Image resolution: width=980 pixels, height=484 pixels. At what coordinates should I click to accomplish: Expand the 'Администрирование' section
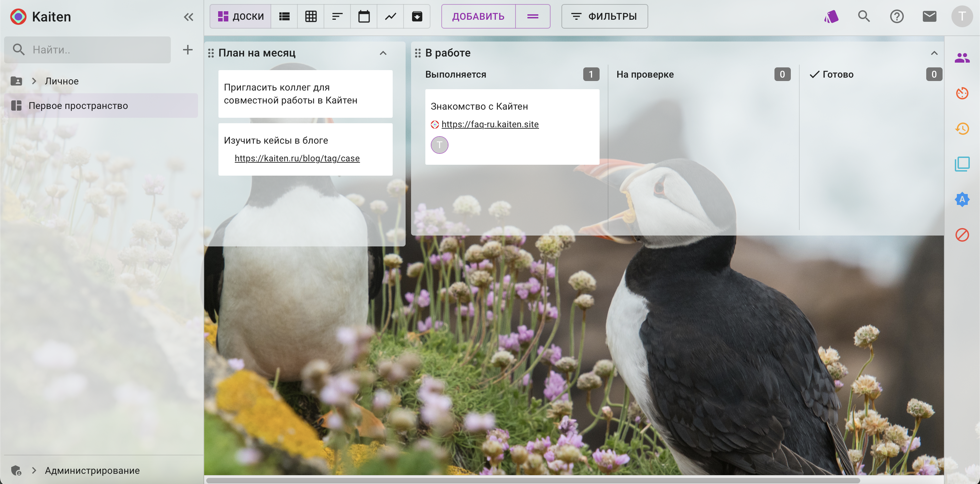33,470
